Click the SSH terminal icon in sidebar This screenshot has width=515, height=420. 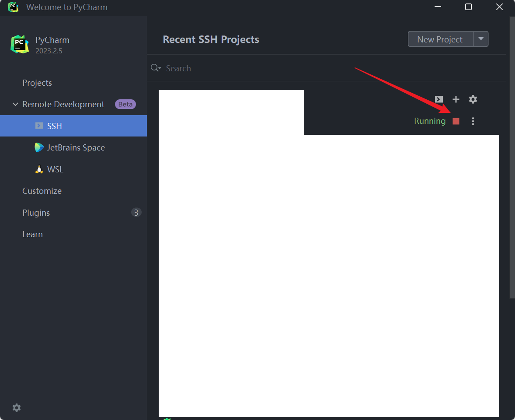tap(39, 126)
